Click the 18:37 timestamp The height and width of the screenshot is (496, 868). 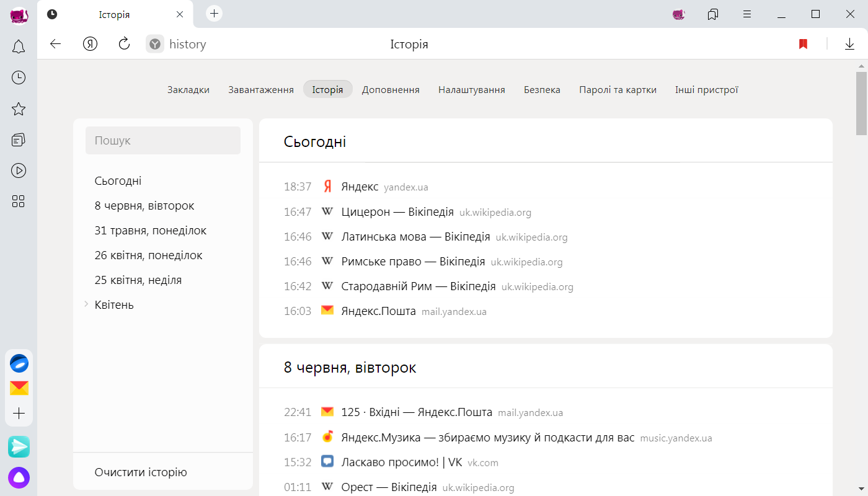pos(298,187)
